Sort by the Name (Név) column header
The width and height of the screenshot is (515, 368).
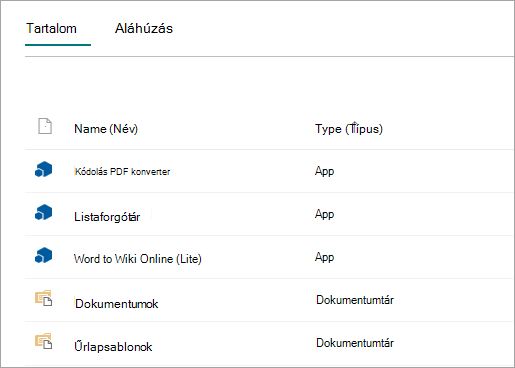coord(106,129)
